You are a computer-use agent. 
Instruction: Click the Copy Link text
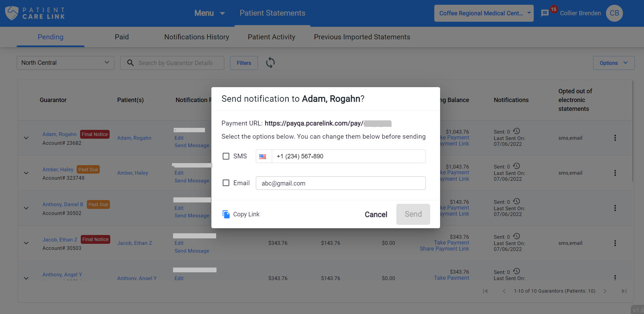246,214
